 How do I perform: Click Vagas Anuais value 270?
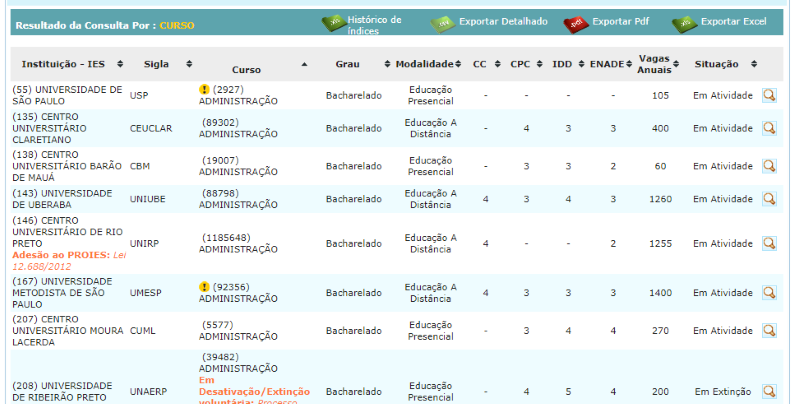[660, 331]
